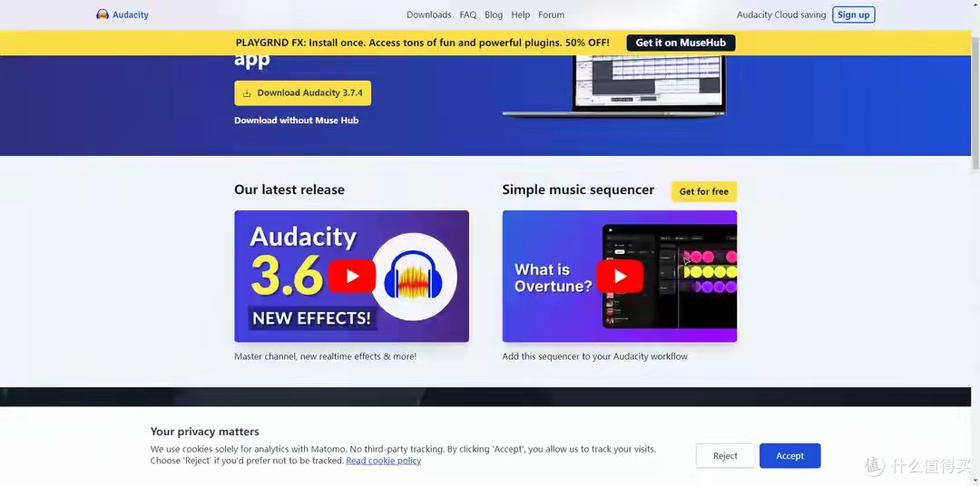Click the Audacity headphones logo icon

103,15
